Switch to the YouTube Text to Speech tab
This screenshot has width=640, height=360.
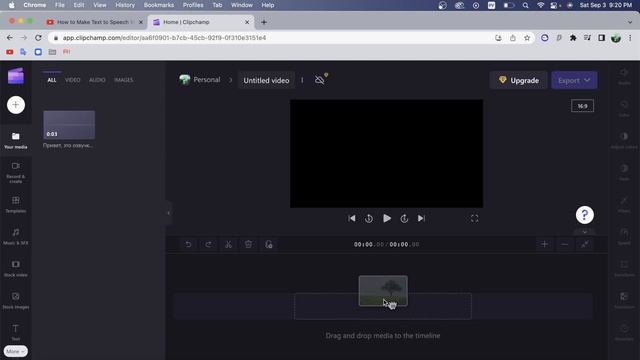[x=96, y=22]
